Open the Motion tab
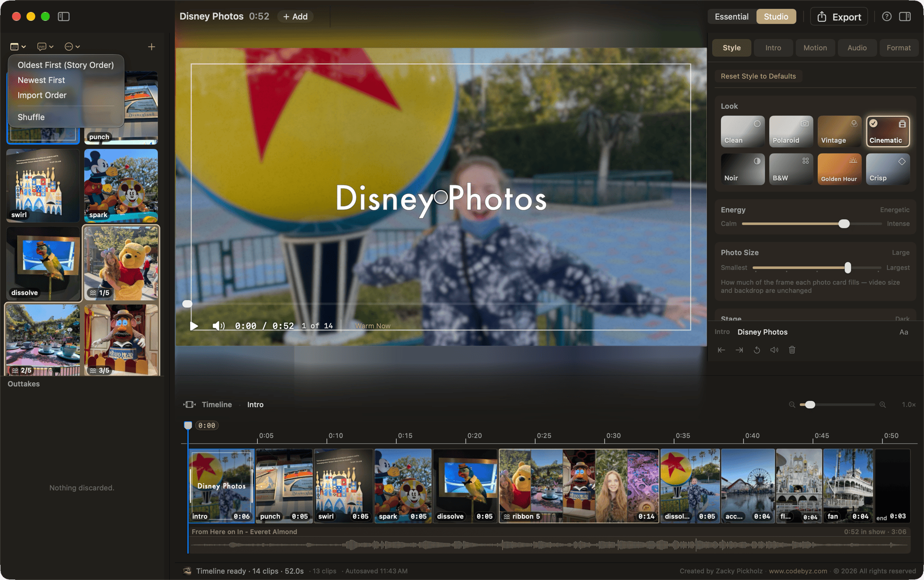 point(815,48)
